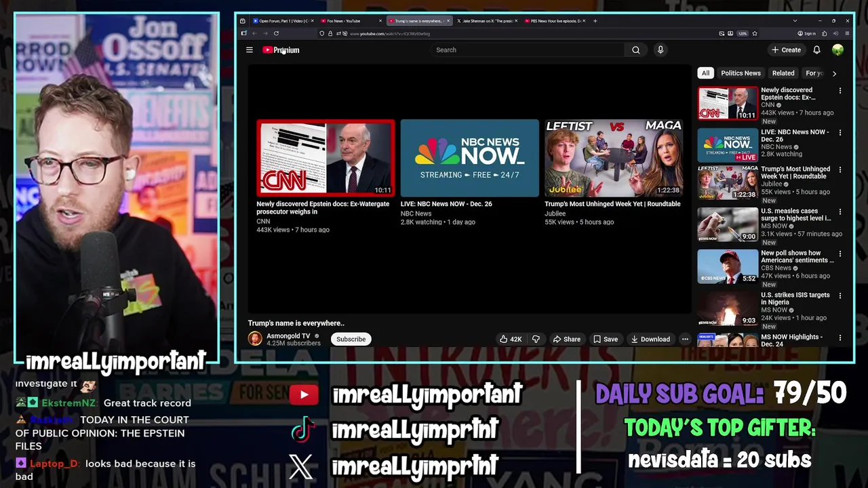This screenshot has height=488, width=868.
Task: Go forward using browser forward arrow
Action: pos(265,33)
